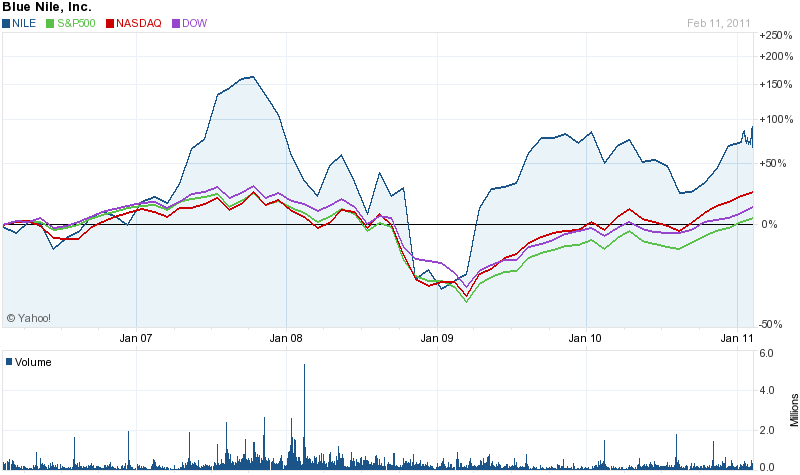Click the NILE blue legend swatch

tap(6, 23)
